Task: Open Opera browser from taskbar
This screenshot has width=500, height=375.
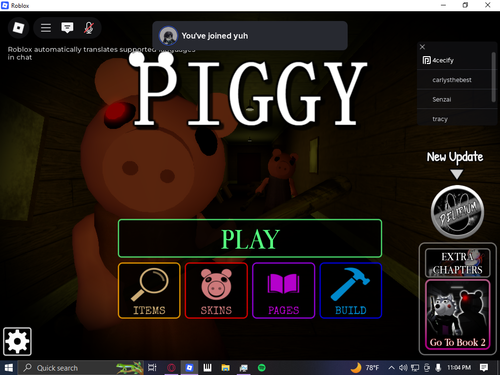Action: click(x=171, y=368)
